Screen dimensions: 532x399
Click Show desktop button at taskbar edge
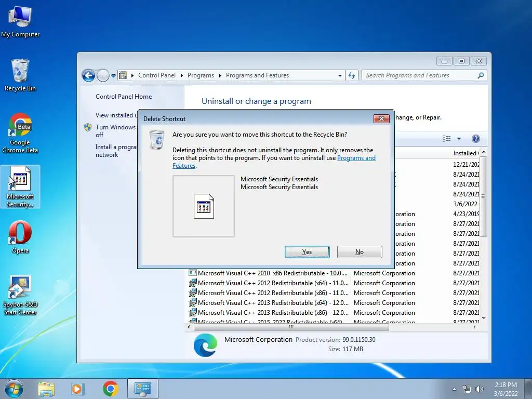(x=529, y=389)
